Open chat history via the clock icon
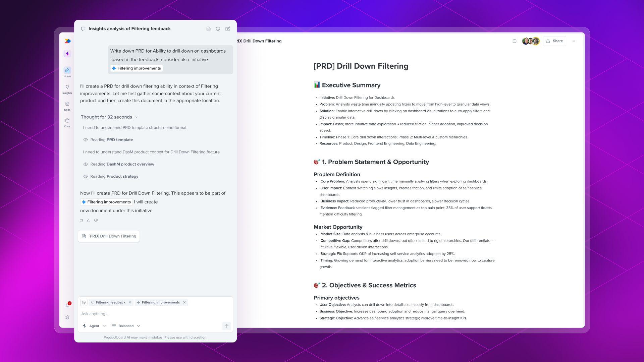The height and width of the screenshot is (362, 644). point(218,29)
